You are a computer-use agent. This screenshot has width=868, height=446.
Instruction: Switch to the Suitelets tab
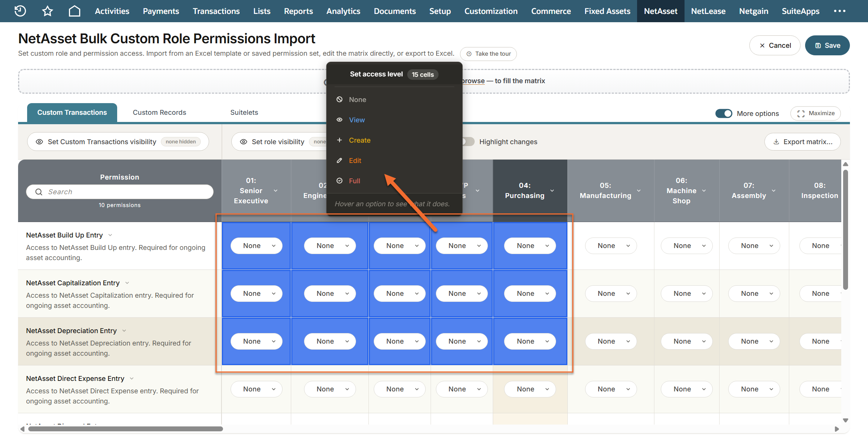(x=244, y=113)
